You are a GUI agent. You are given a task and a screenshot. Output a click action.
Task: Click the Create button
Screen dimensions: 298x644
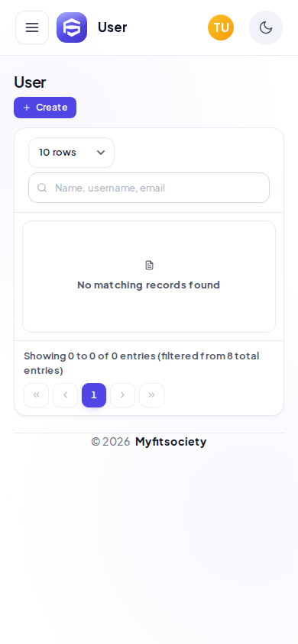click(x=45, y=108)
